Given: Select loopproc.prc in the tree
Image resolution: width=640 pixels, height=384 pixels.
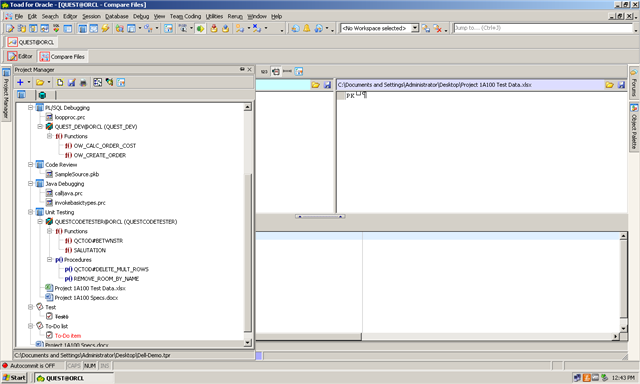Looking at the screenshot, I should click(70, 117).
